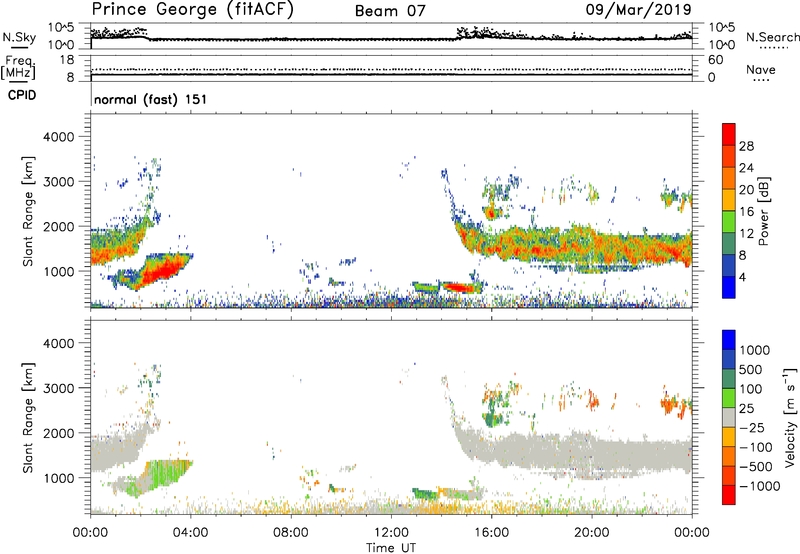This screenshot has width=800, height=554.
Task: Click the '08:00' time axis tick label
Action: tap(291, 533)
